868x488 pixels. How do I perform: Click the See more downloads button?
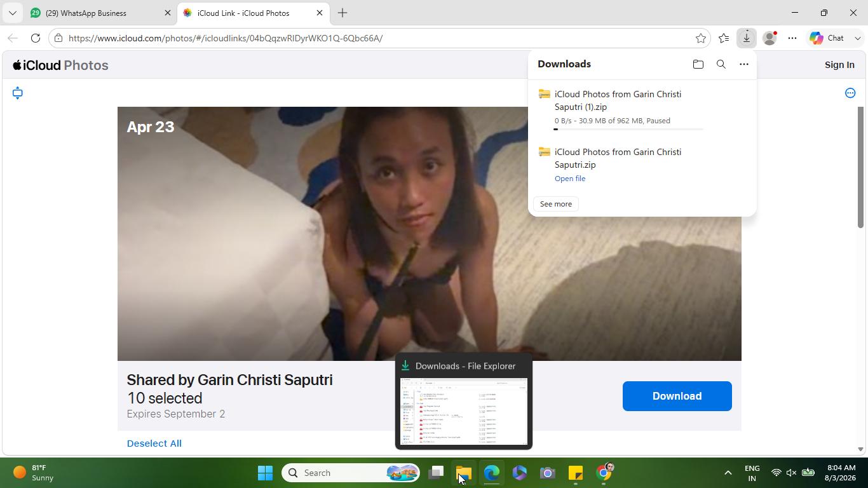tap(556, 204)
